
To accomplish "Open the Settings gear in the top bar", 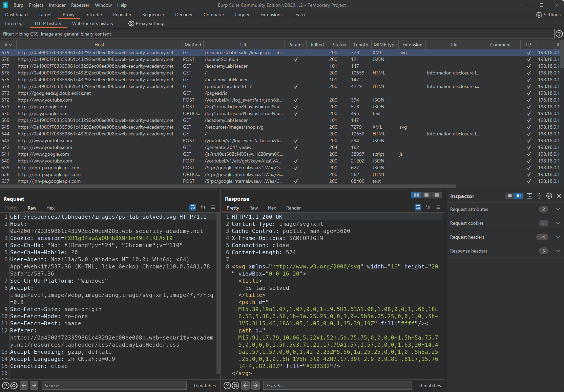I will 539,15.
